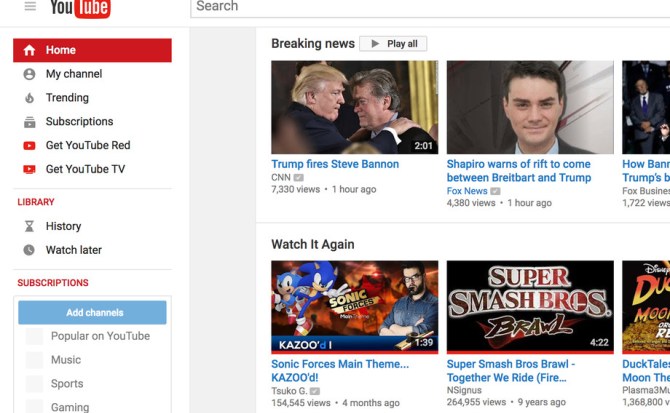
Task: Open Gaming channel in subscriptions
Action: coord(70,407)
